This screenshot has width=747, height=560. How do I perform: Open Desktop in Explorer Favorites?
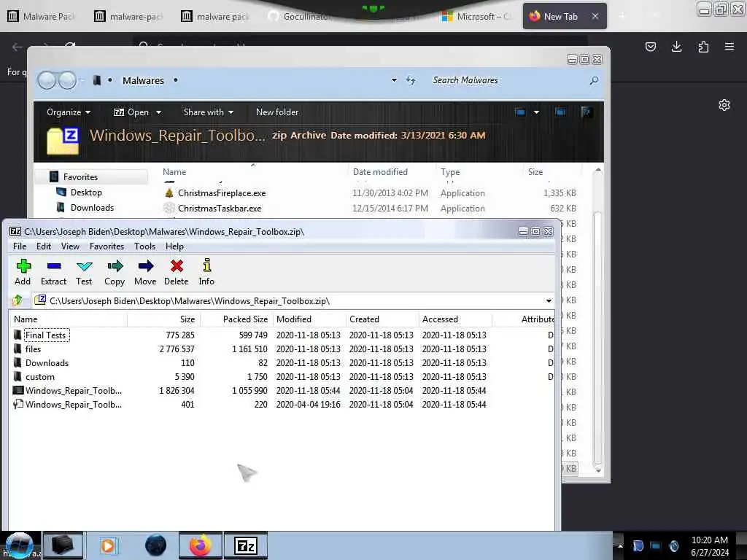(86, 192)
